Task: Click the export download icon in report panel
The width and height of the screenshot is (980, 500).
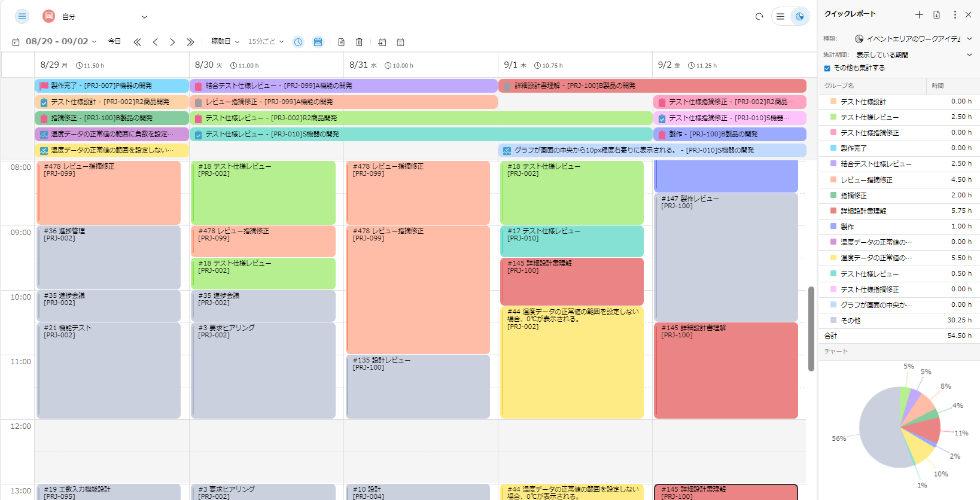Action: tap(937, 14)
